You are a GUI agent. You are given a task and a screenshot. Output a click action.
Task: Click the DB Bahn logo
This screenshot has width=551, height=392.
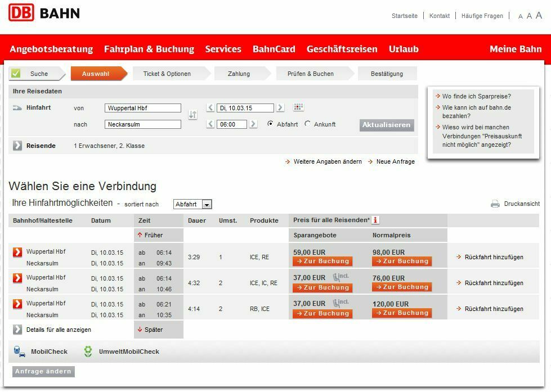coord(44,12)
